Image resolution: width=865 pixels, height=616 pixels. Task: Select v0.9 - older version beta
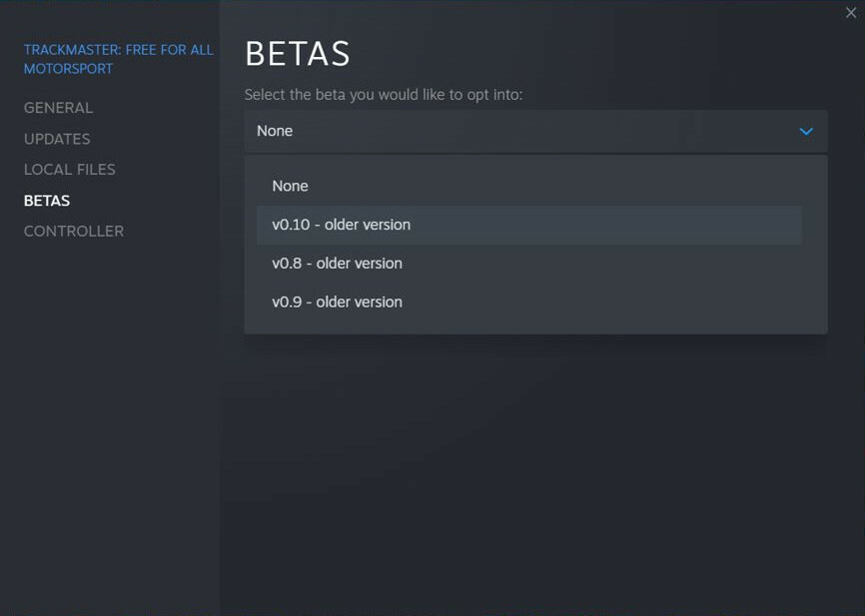337,303
